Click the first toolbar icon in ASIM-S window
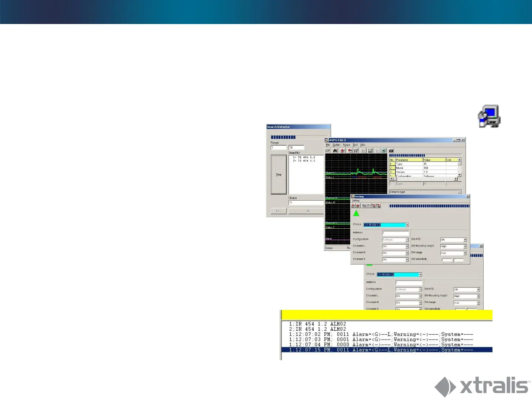 pyautogui.click(x=328, y=151)
